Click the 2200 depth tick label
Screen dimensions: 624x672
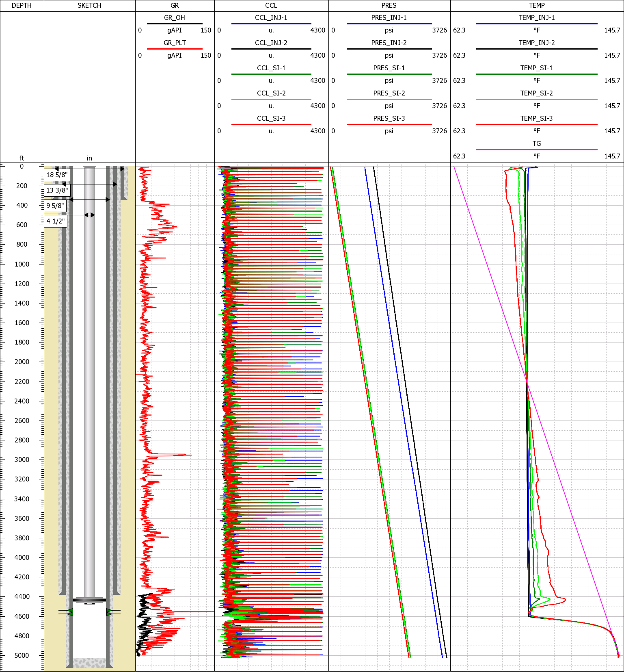[x=22, y=382]
